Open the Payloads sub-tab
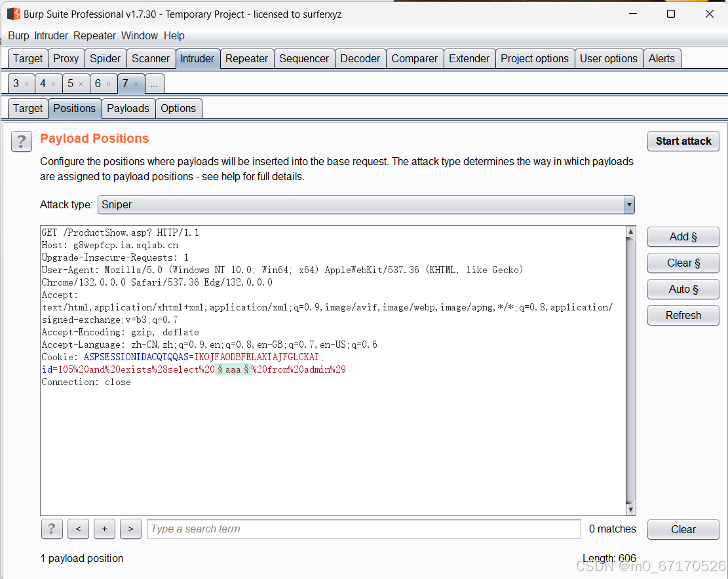This screenshot has width=728, height=579. [128, 108]
